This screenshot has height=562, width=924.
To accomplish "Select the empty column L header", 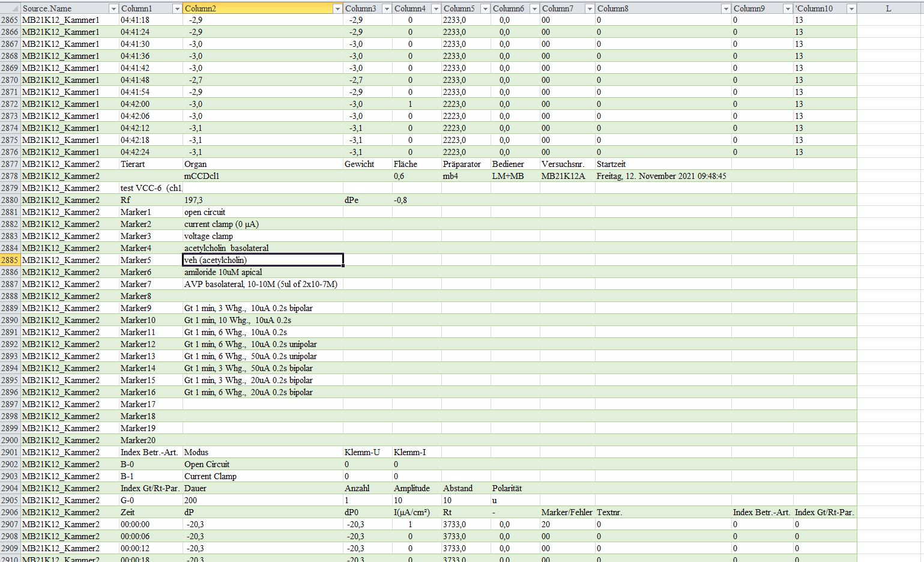I will (x=889, y=8).
